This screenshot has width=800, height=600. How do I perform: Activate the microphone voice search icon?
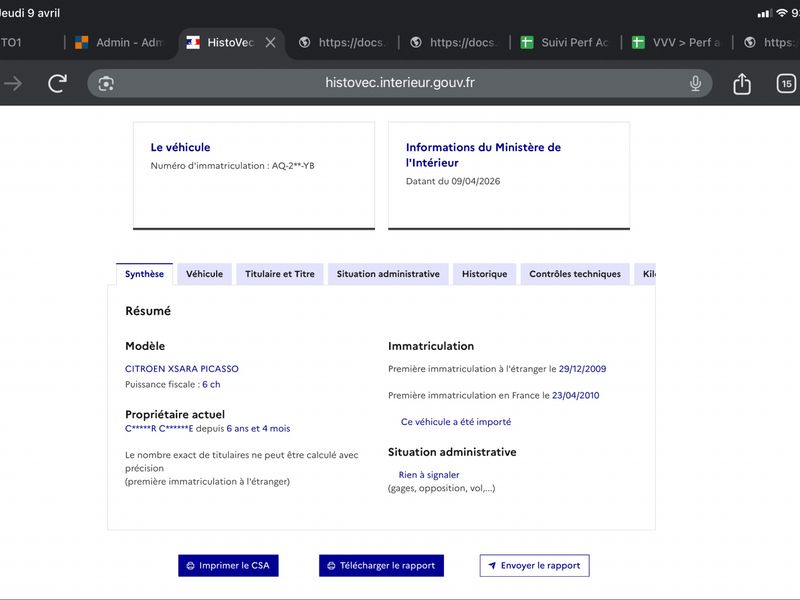click(695, 83)
